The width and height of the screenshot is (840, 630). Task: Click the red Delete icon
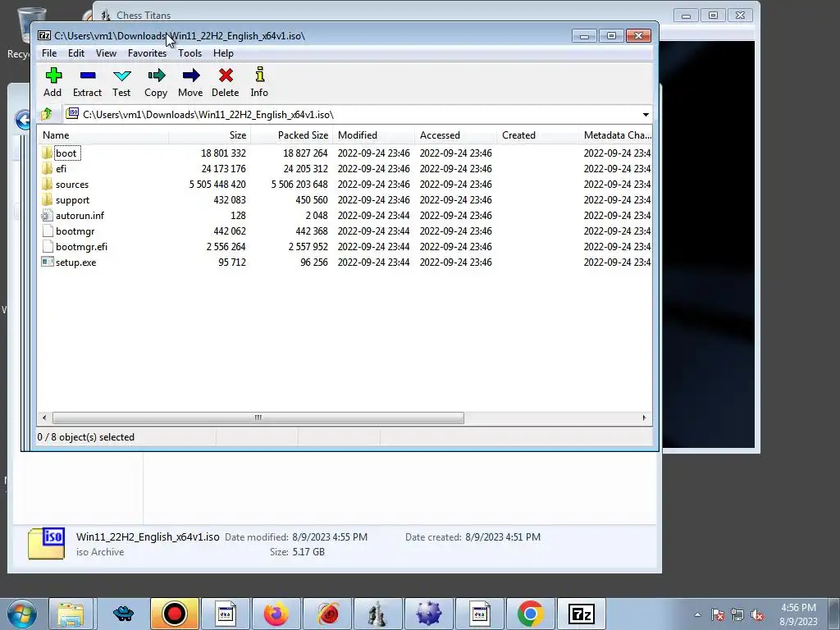226,75
